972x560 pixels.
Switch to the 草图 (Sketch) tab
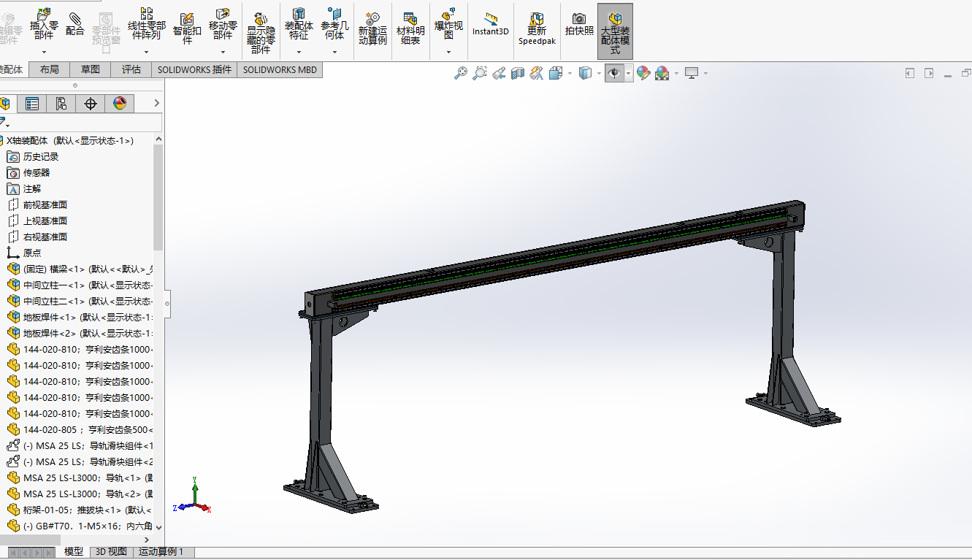pyautogui.click(x=91, y=70)
